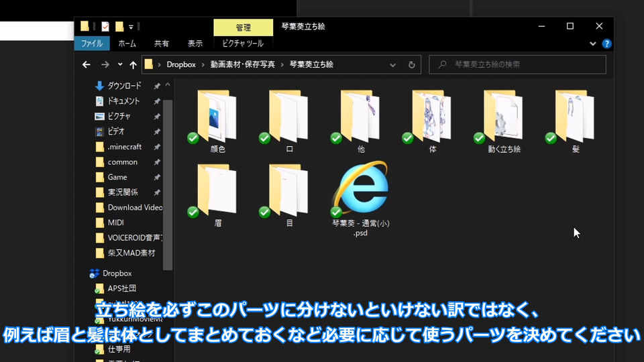The image size is (644, 362).
Task: Open the 他 folder
Action: (x=360, y=121)
